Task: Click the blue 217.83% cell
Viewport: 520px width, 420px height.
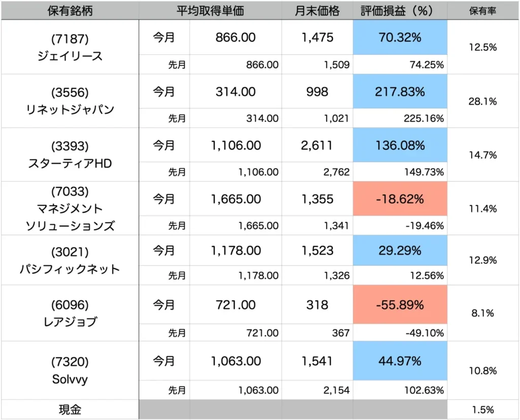Action: [400, 92]
